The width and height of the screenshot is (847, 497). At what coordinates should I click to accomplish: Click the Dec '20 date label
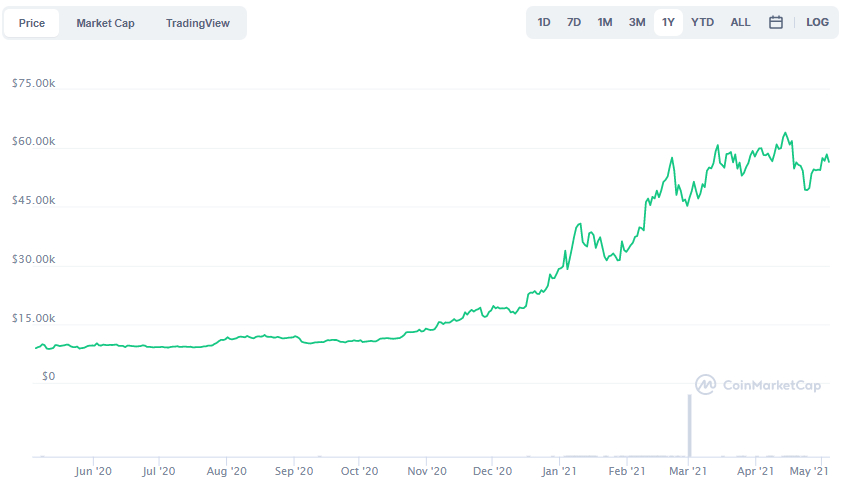[492, 471]
